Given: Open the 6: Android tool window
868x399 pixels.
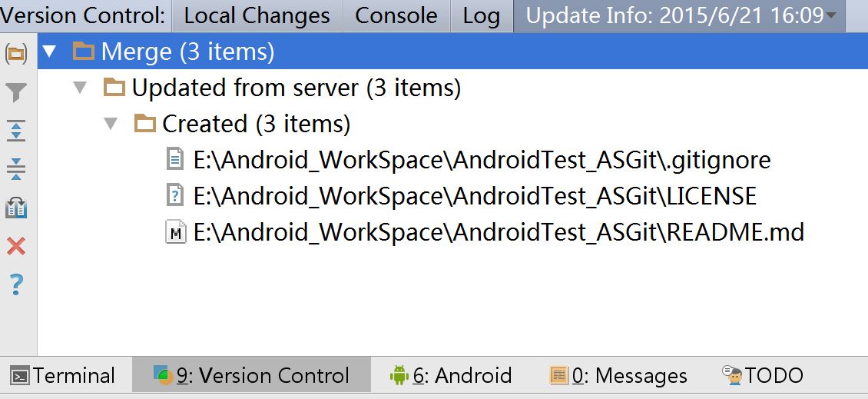Looking at the screenshot, I should click(x=451, y=375).
